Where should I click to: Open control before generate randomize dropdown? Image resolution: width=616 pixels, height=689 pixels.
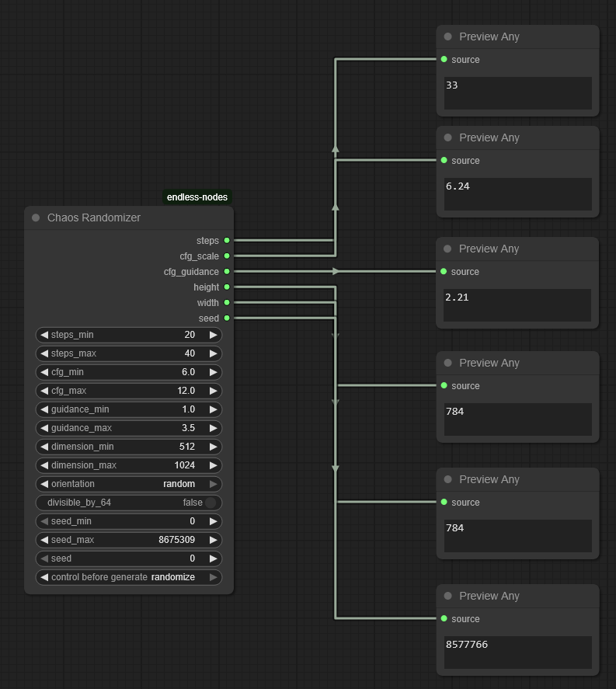click(129, 577)
